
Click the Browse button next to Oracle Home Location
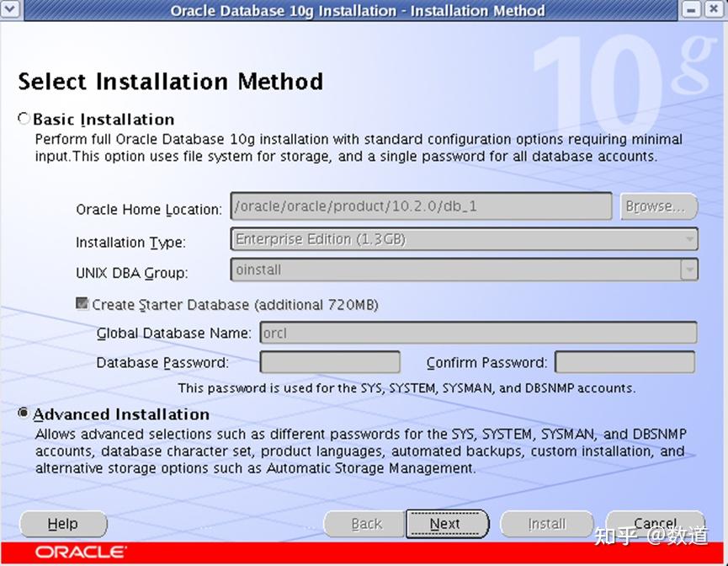tap(659, 206)
